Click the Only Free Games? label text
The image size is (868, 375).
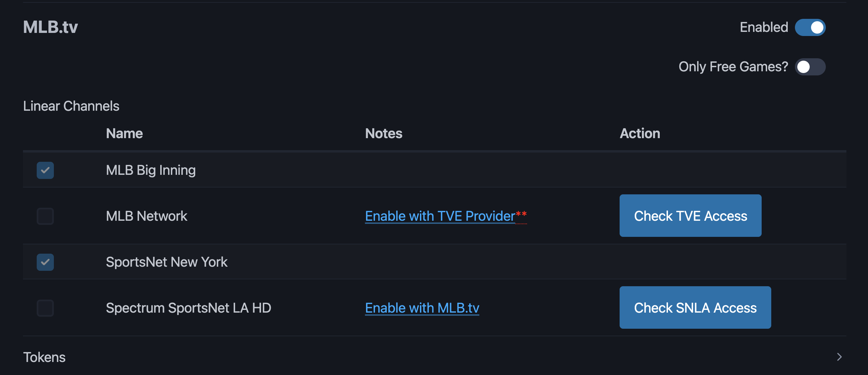733,67
